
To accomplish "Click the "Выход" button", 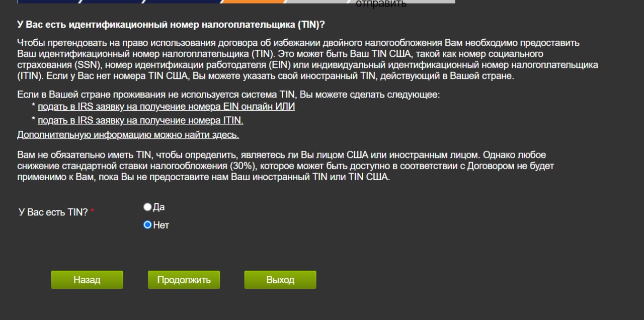I will pyautogui.click(x=280, y=280).
